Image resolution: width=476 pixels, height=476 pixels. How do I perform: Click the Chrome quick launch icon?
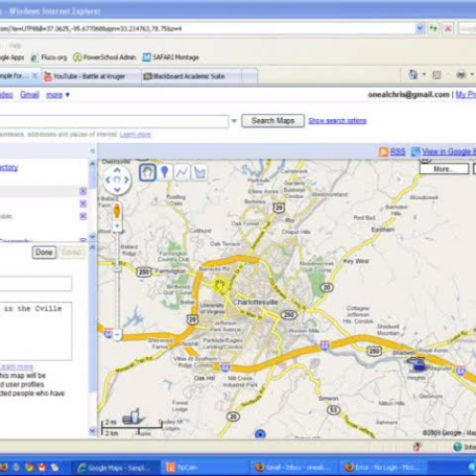click(30, 467)
